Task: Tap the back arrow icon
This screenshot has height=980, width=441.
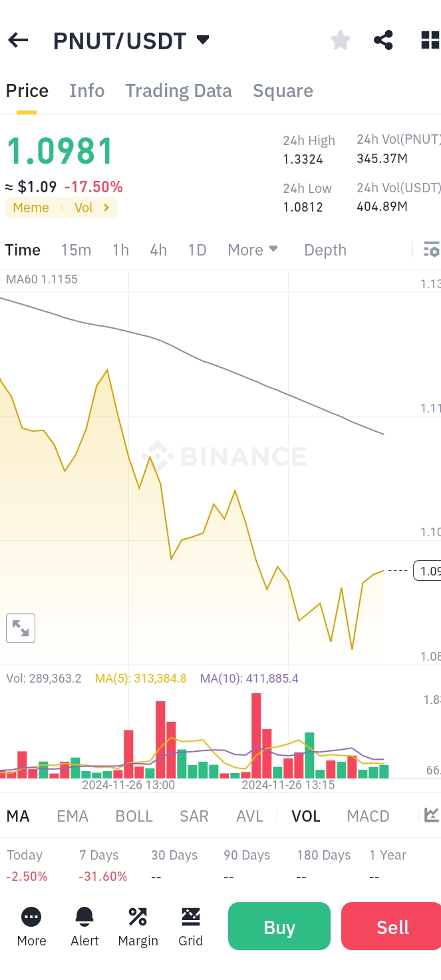Action: pyautogui.click(x=18, y=41)
